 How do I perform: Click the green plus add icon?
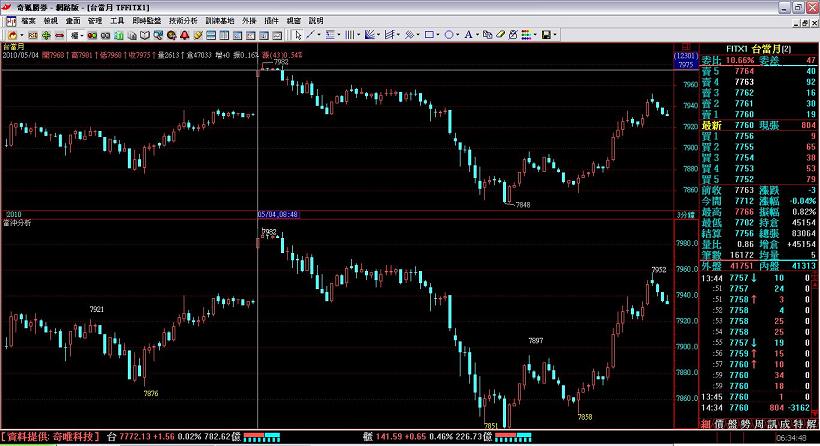pyautogui.click(x=48, y=35)
